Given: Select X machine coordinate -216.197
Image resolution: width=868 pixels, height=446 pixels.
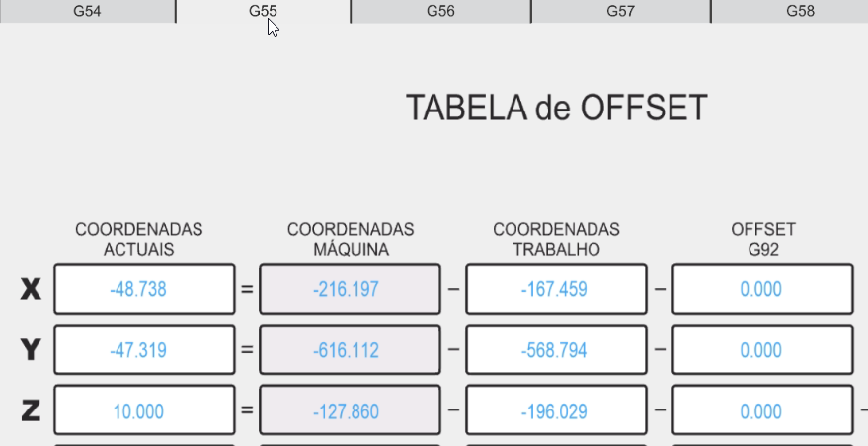Looking at the screenshot, I should 350,289.
